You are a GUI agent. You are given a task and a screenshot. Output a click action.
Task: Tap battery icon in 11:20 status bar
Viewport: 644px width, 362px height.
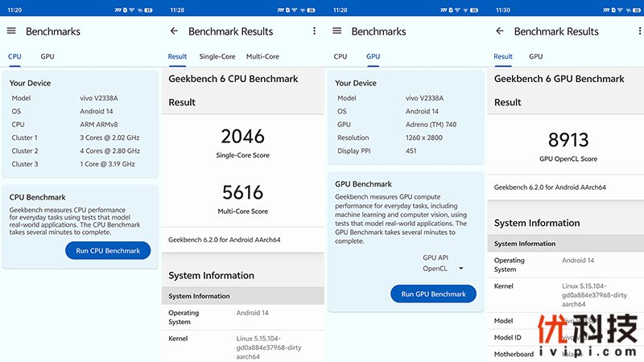coord(150,10)
